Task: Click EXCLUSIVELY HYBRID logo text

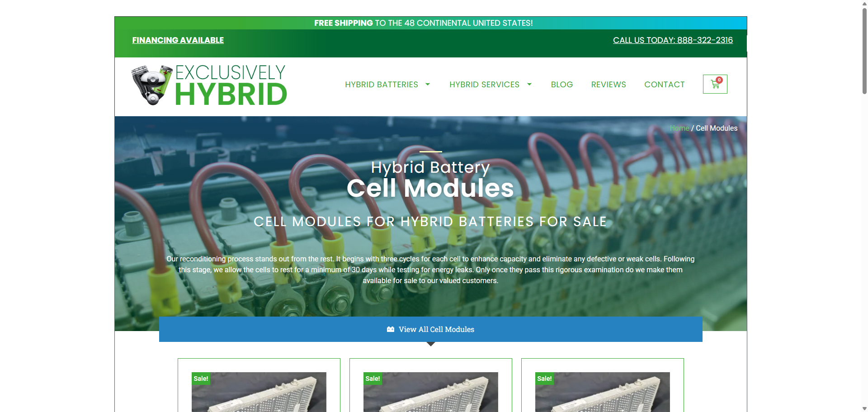Action: [x=231, y=85]
